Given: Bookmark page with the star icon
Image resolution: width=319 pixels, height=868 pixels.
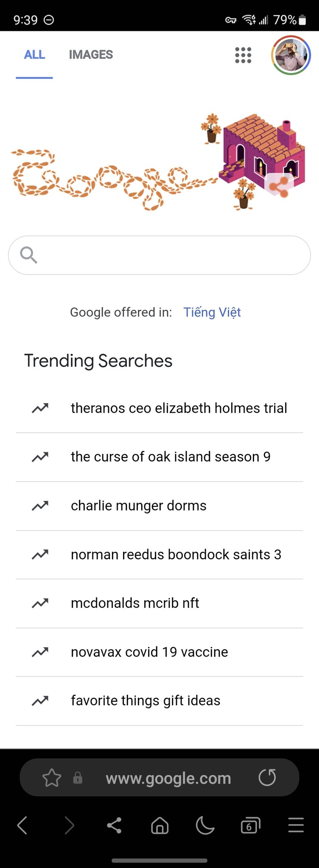Looking at the screenshot, I should point(52,778).
